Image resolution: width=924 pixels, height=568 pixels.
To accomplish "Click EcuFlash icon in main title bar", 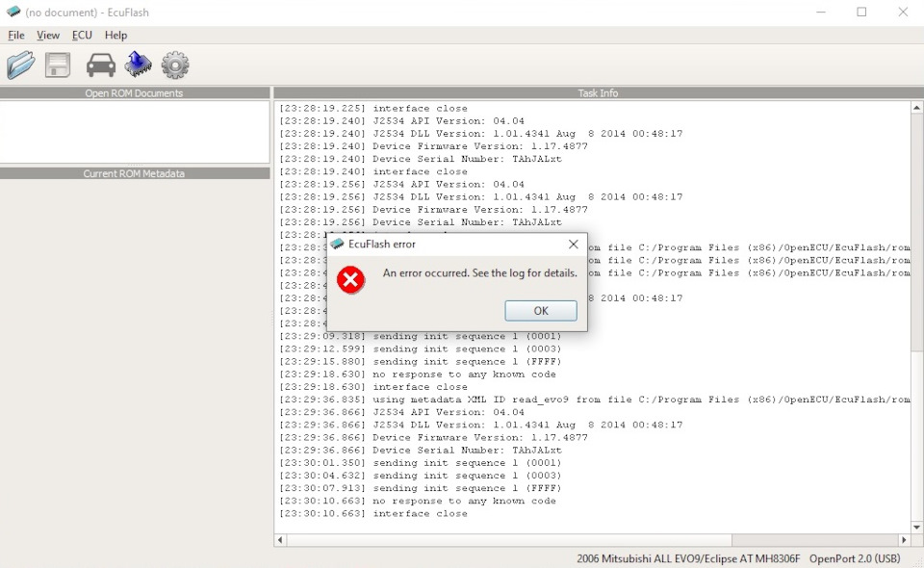I will 13,12.
